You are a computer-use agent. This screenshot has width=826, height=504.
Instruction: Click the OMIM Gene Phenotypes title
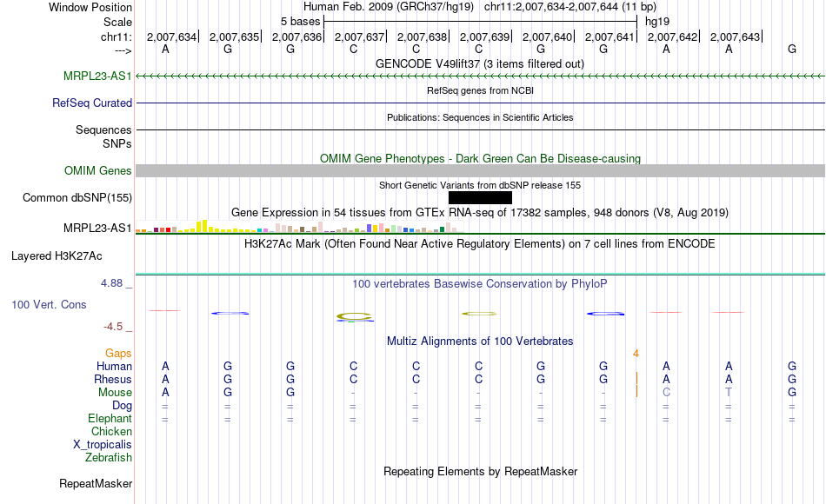point(481,158)
